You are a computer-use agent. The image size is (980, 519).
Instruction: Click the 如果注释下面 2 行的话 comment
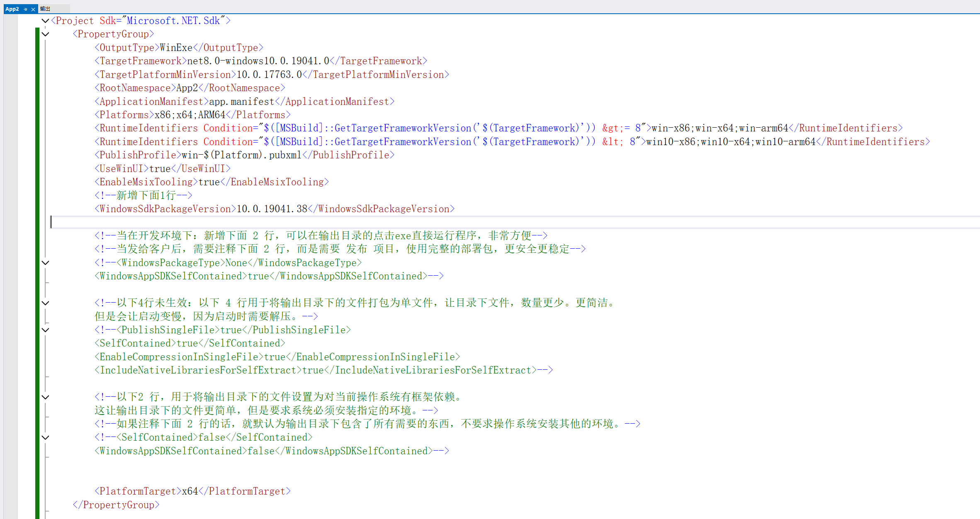(x=367, y=424)
